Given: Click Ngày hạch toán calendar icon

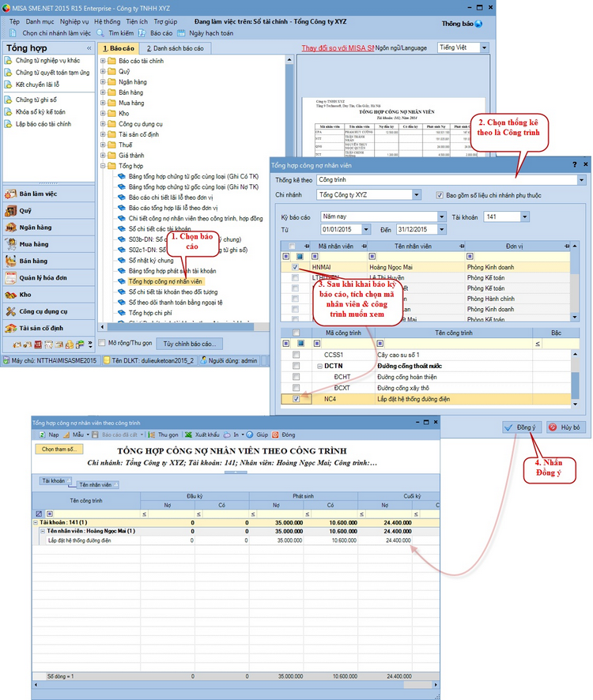Looking at the screenshot, I should tap(181, 33).
